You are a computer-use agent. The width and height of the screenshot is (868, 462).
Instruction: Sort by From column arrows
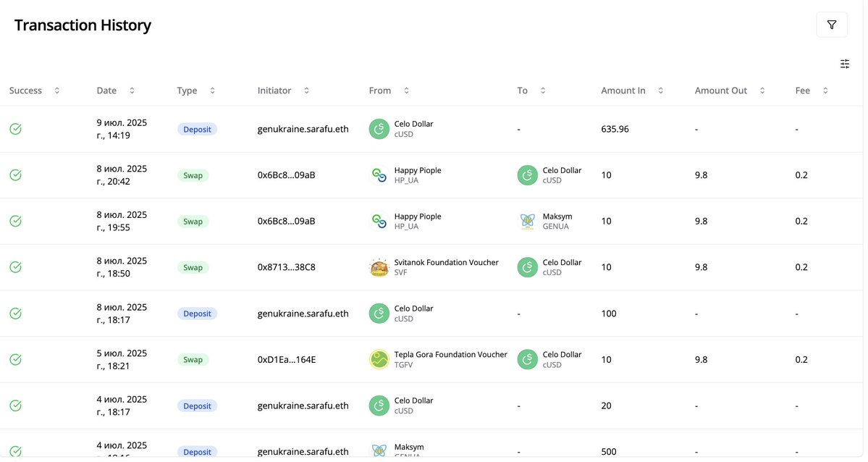click(x=406, y=91)
